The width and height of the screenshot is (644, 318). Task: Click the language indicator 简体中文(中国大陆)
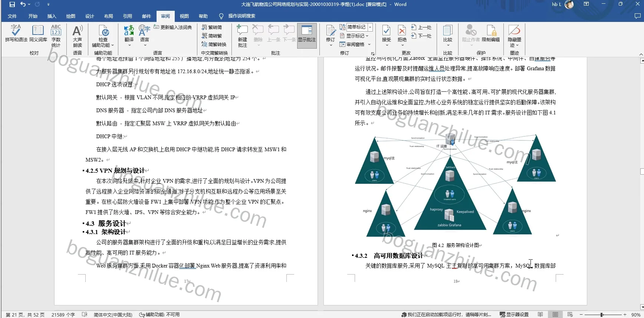113,315
